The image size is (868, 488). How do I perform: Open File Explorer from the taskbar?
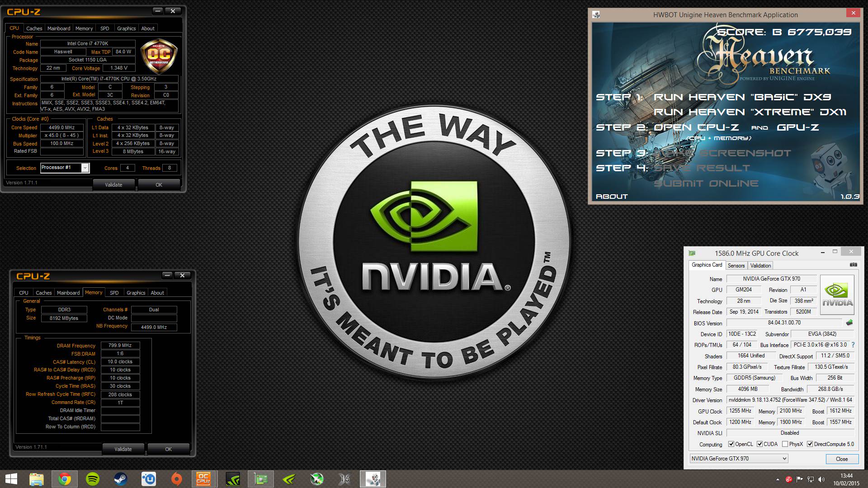pyautogui.click(x=37, y=479)
